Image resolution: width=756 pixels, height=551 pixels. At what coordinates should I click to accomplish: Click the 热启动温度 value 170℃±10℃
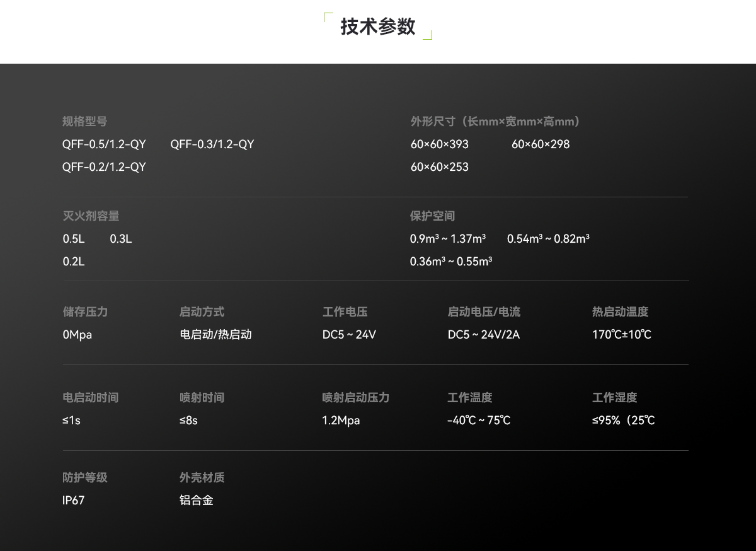pyautogui.click(x=621, y=334)
